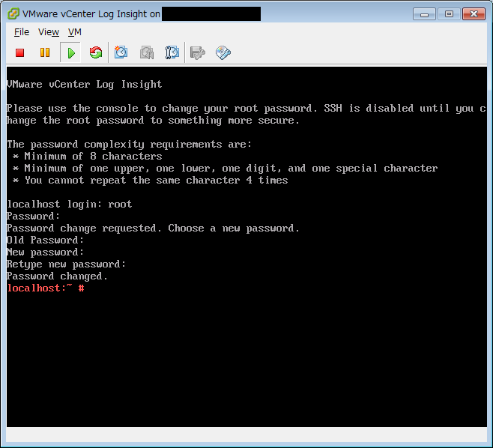Click the red 'localhost:~ #' prompt
Screen dimensions: 493x448
pos(46,288)
